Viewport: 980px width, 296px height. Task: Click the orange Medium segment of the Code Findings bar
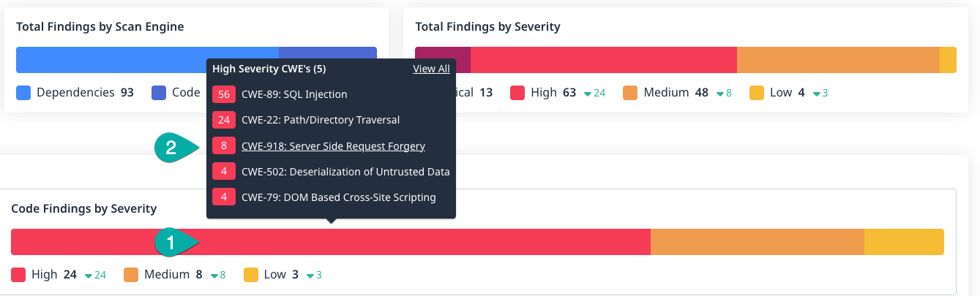[757, 242]
